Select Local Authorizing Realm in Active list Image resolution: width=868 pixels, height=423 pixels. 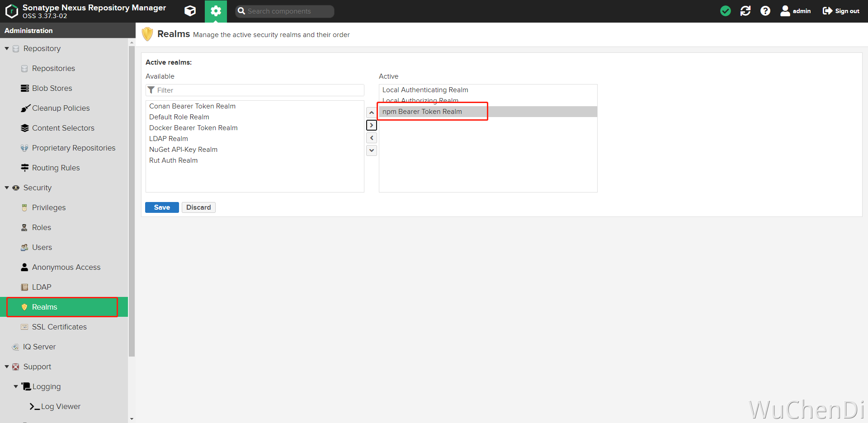(x=488, y=100)
